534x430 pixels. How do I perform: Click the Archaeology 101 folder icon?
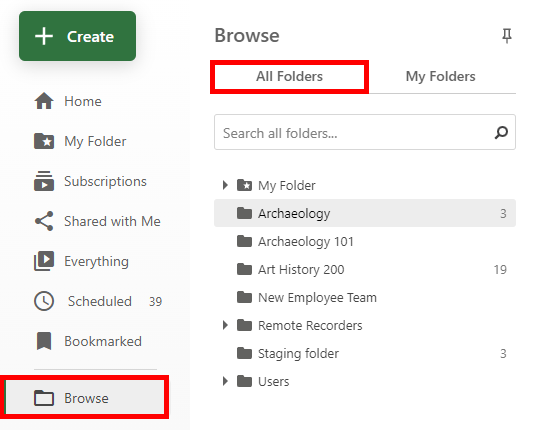(244, 241)
